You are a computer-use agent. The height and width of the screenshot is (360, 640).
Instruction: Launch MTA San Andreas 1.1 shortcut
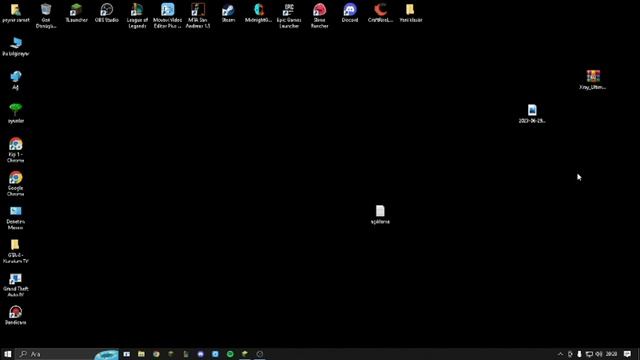[x=198, y=16]
